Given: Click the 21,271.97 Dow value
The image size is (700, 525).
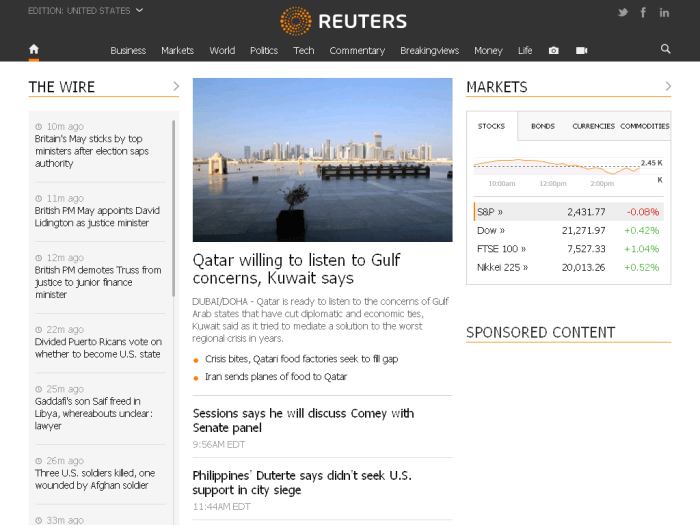Looking at the screenshot, I should click(x=583, y=230).
